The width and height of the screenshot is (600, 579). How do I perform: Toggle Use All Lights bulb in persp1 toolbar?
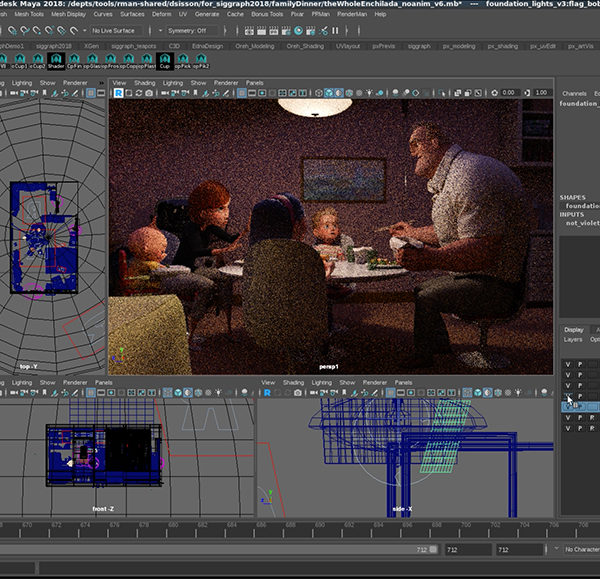pyautogui.click(x=369, y=93)
